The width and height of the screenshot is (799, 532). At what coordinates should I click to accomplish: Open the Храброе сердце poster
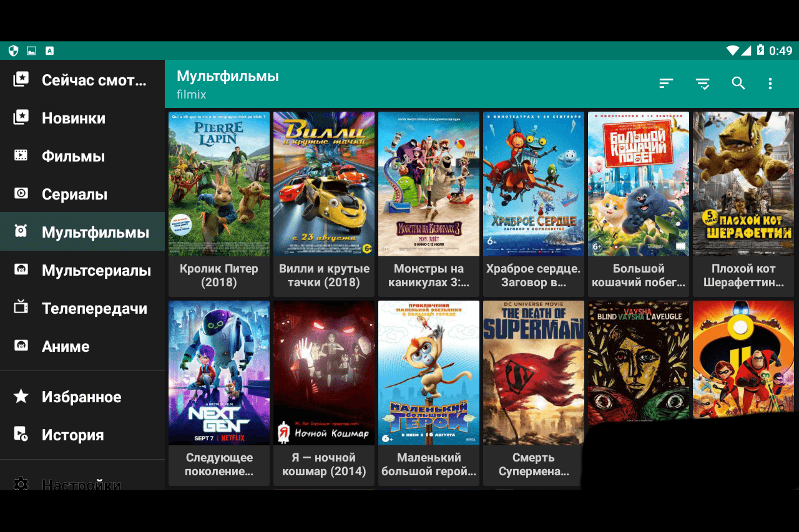534,184
